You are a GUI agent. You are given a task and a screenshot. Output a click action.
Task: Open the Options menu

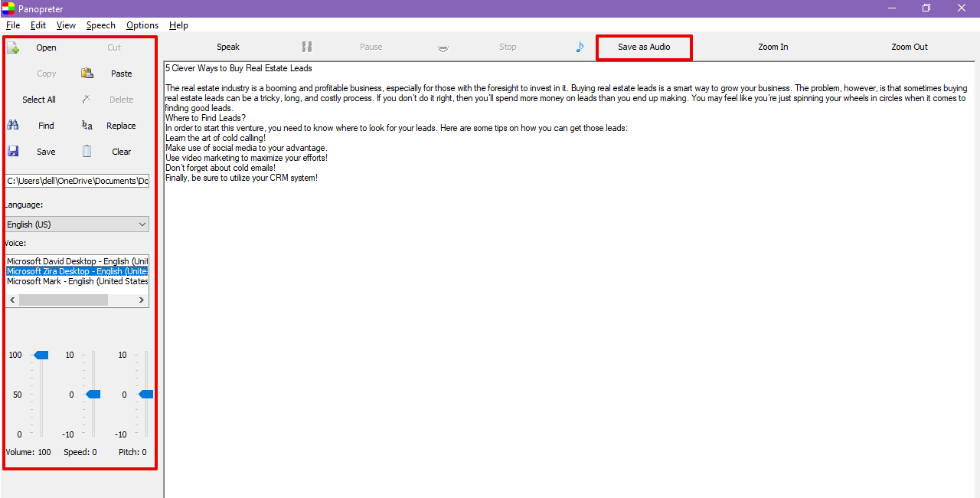(x=142, y=25)
